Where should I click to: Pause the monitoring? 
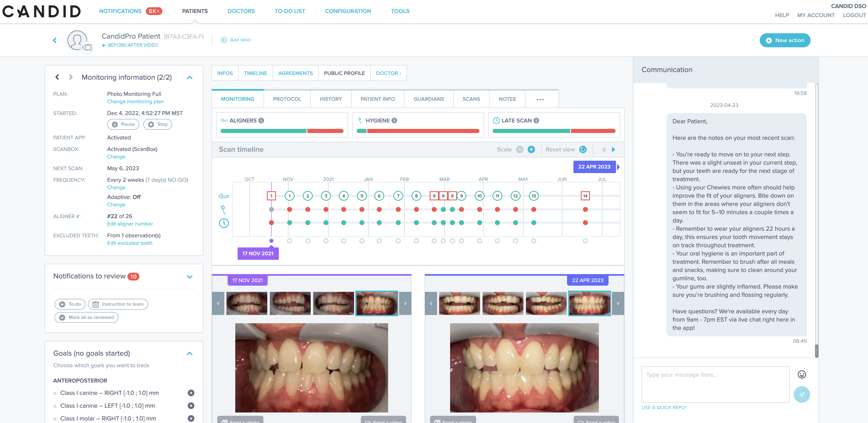pos(123,124)
